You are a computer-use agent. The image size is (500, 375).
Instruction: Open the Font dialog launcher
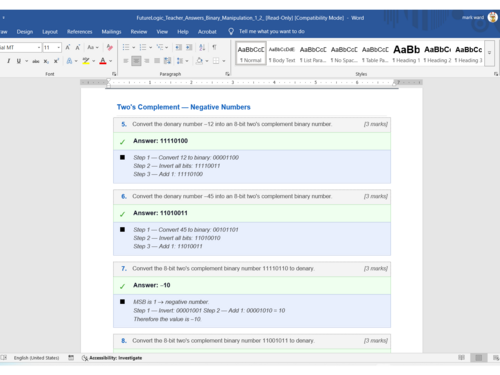click(114, 74)
